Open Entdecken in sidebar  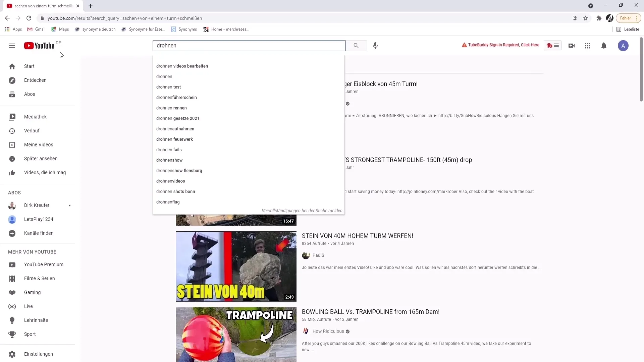38,80
